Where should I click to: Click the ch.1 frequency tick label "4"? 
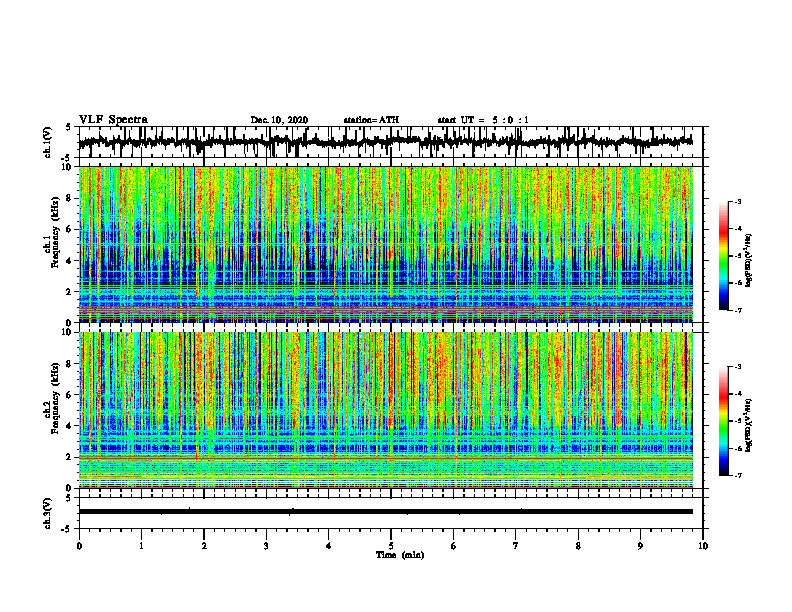[70, 261]
